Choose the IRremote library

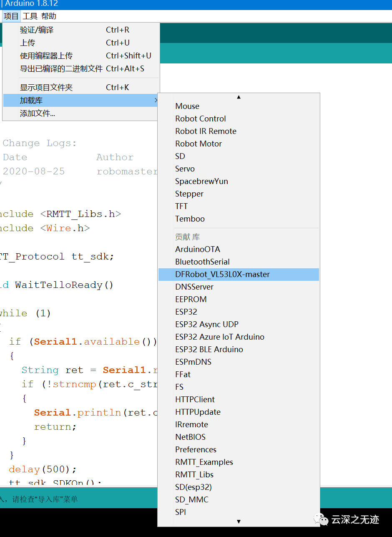[x=191, y=424]
